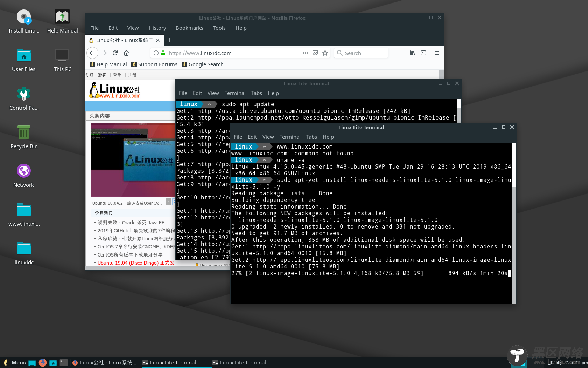Open CentOS 7 GNOME KDE article link
Viewport: 588px width, 368px height.
[x=136, y=247]
